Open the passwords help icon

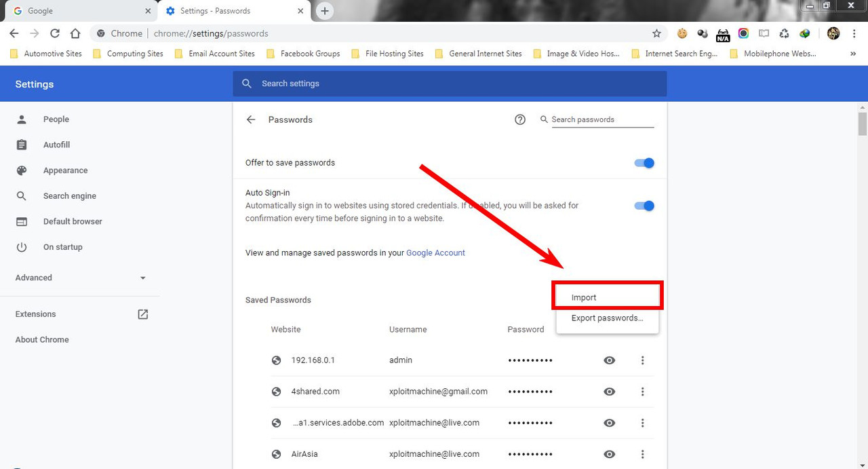pos(520,119)
